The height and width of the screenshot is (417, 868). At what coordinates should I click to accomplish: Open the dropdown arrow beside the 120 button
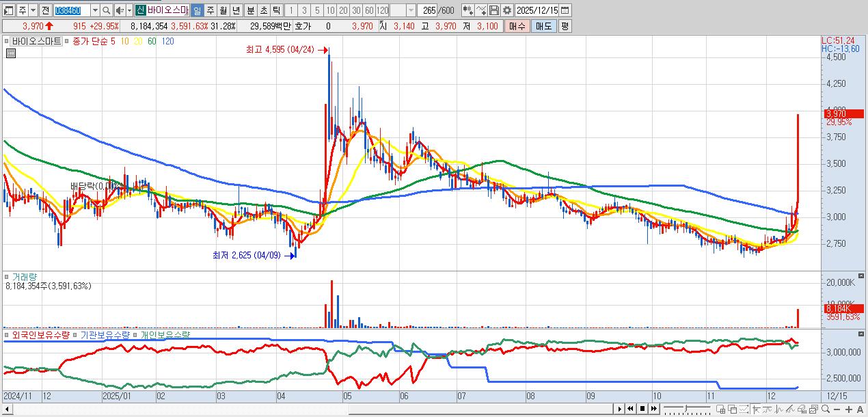411,10
